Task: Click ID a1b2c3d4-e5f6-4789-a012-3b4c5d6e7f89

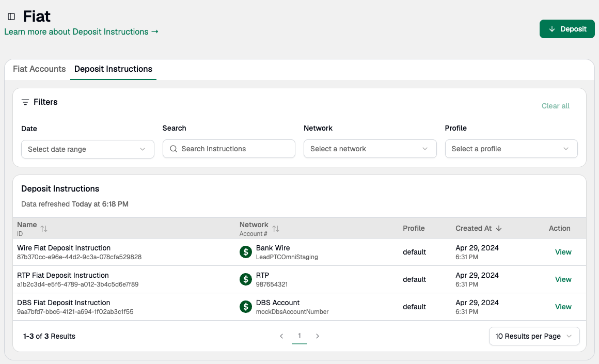Action: pos(78,284)
